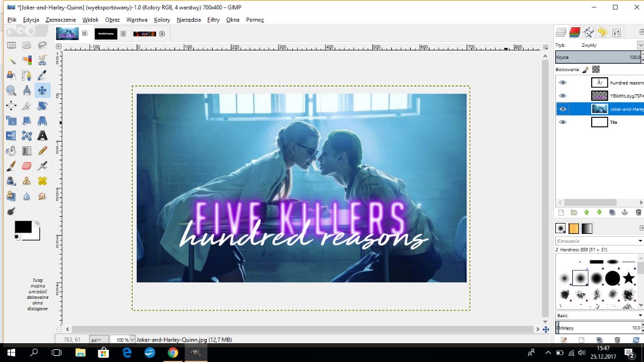Expand the Basic brush tag dropdown

(598, 315)
